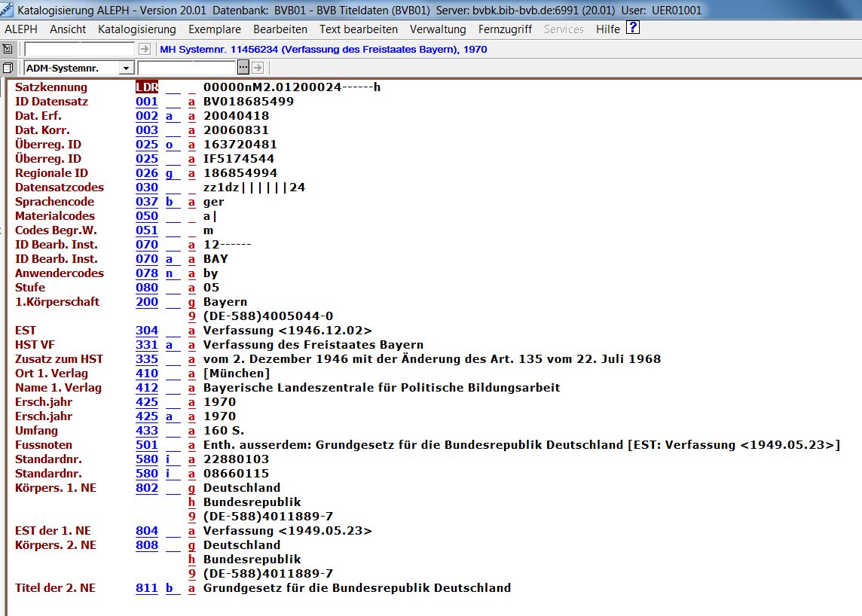The image size is (862, 616).
Task: Open the Text bearbeiten menu
Action: [358, 29]
